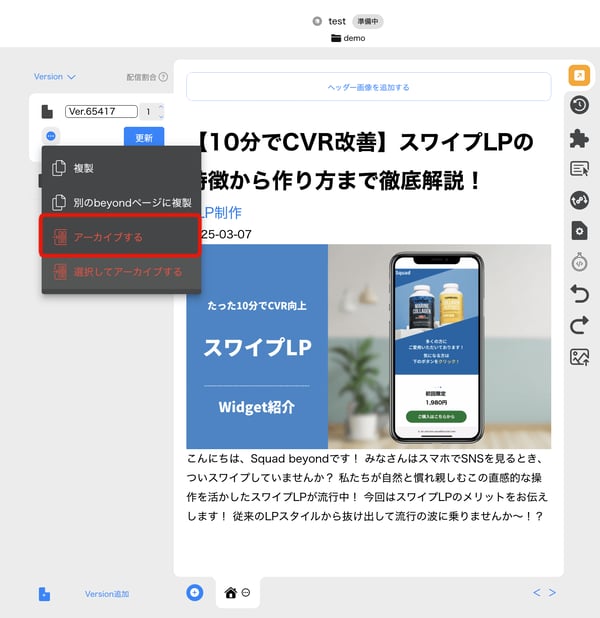Click the undo arrow icon

pyautogui.click(x=578, y=293)
